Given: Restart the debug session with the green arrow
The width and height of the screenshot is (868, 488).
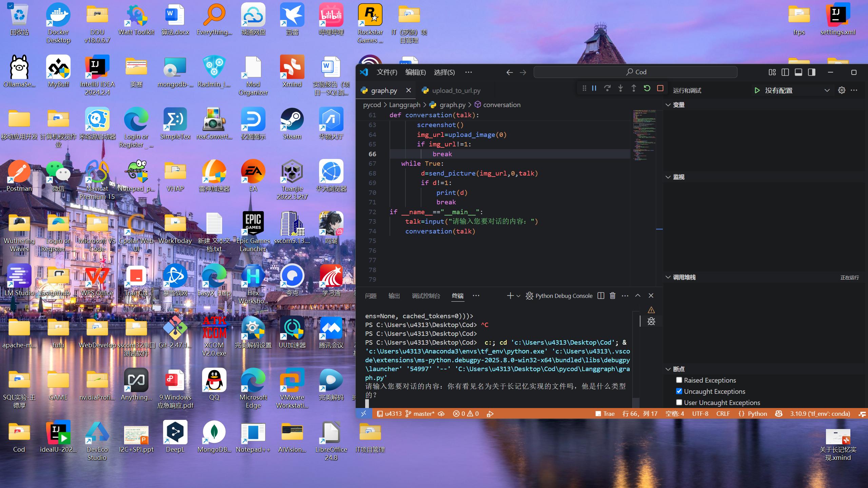Looking at the screenshot, I should [647, 88].
